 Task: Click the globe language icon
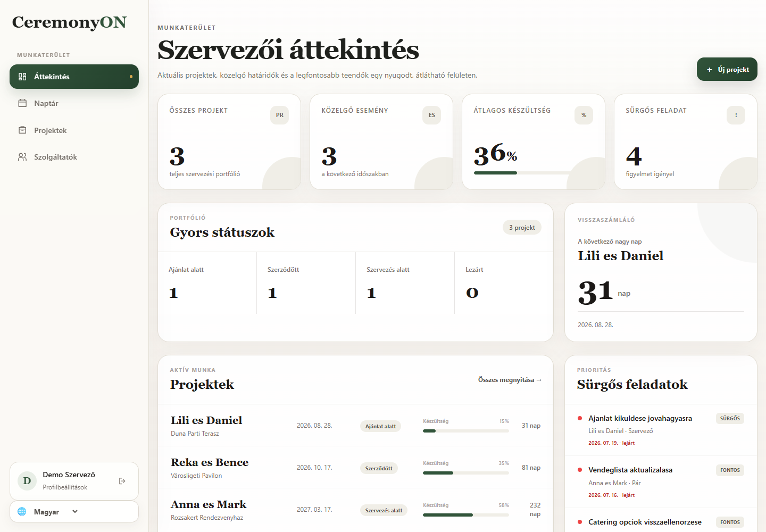click(22, 512)
